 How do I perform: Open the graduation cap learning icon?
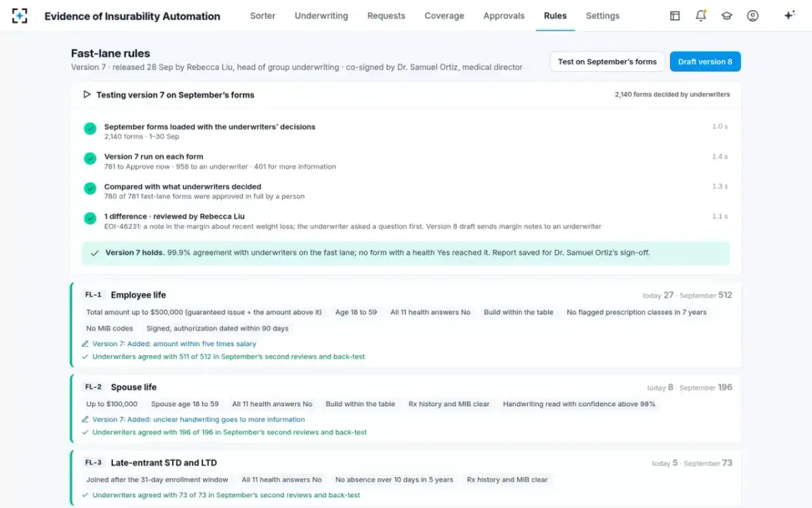pyautogui.click(x=727, y=16)
